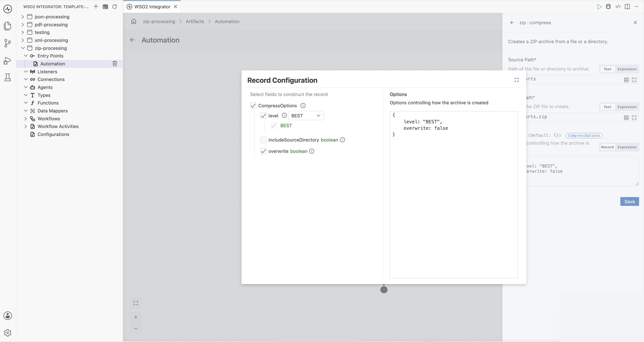The height and width of the screenshot is (342, 644).
Task: Delete the Automation entry point via trash icon
Action: pos(115,63)
